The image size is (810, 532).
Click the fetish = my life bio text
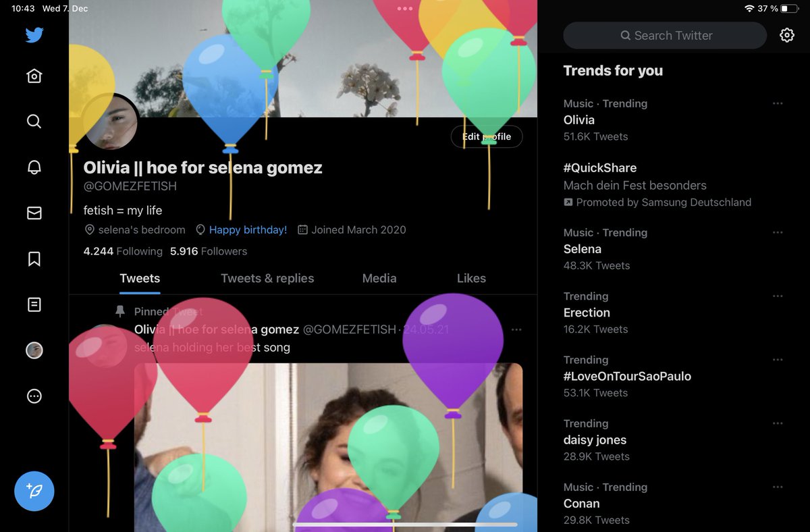[123, 211]
